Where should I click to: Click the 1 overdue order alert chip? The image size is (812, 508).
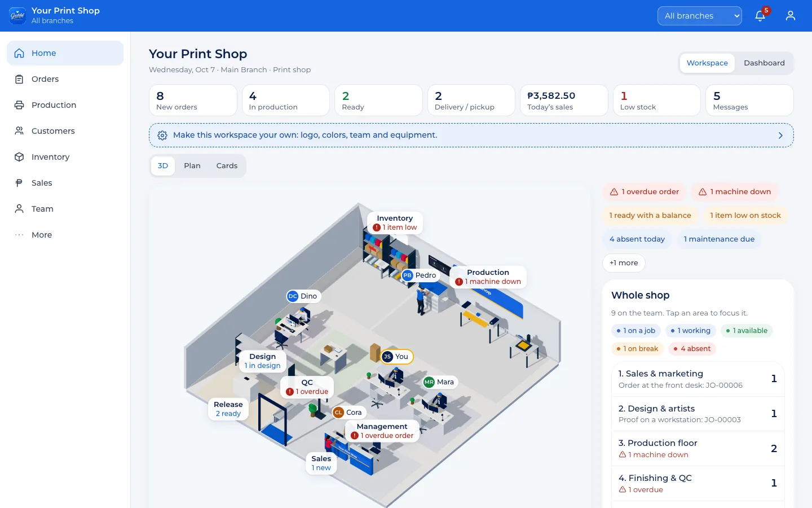click(x=644, y=192)
